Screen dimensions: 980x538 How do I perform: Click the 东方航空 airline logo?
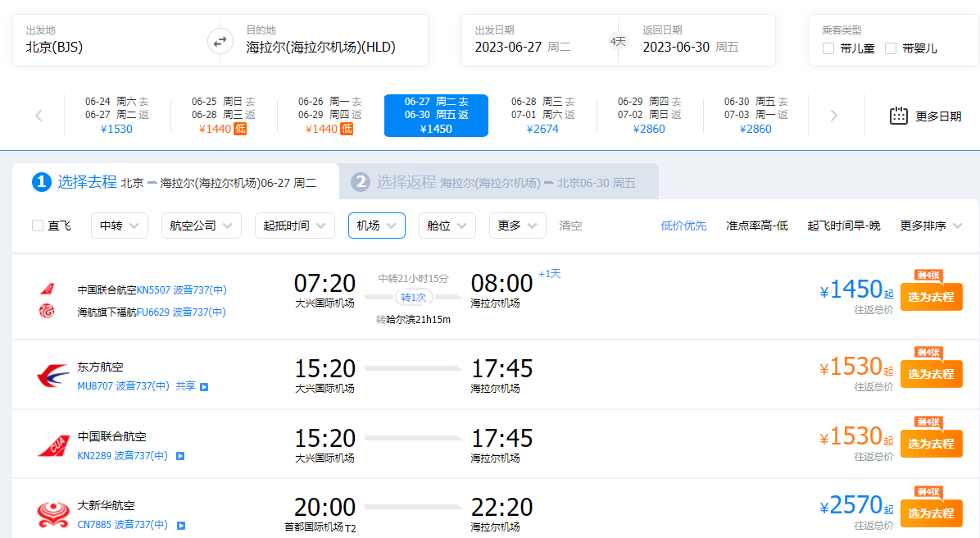[53, 376]
